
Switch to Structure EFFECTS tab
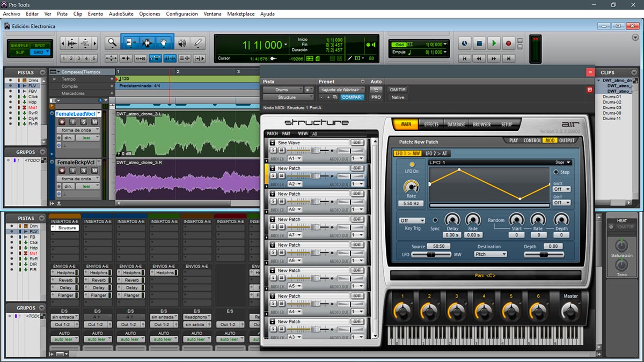pyautogui.click(x=431, y=124)
